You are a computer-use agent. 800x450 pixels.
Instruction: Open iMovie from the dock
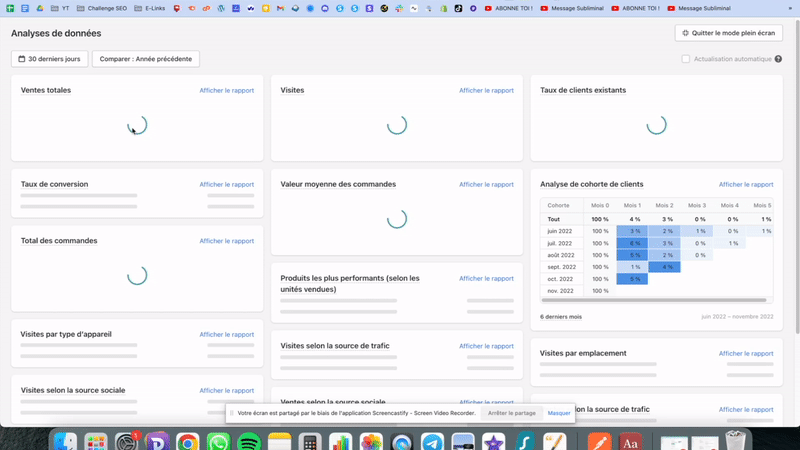493,442
